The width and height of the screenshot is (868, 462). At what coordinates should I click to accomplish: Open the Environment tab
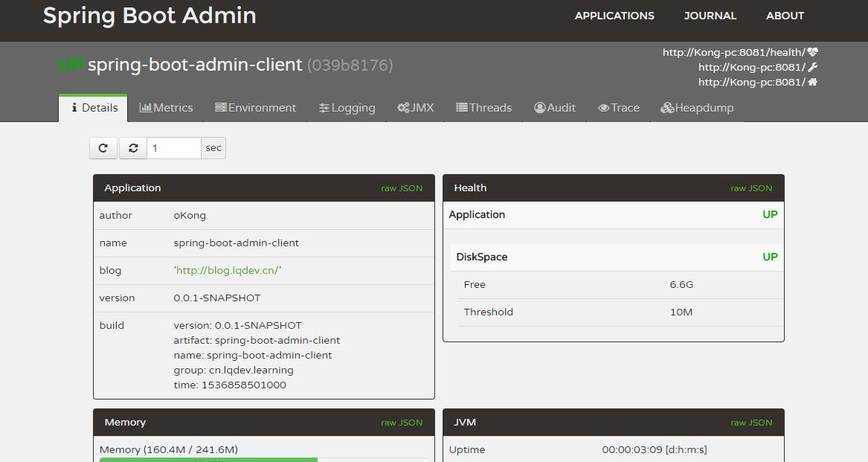(255, 108)
